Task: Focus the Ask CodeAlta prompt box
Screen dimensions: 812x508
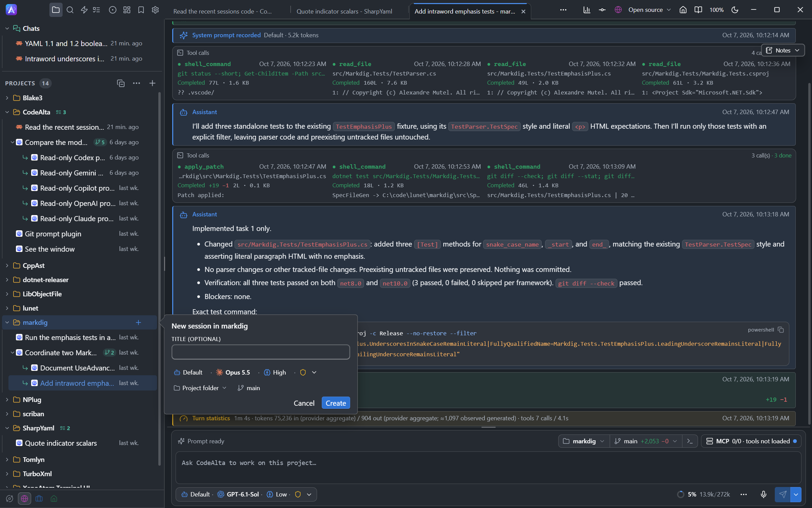Action: coord(488,467)
